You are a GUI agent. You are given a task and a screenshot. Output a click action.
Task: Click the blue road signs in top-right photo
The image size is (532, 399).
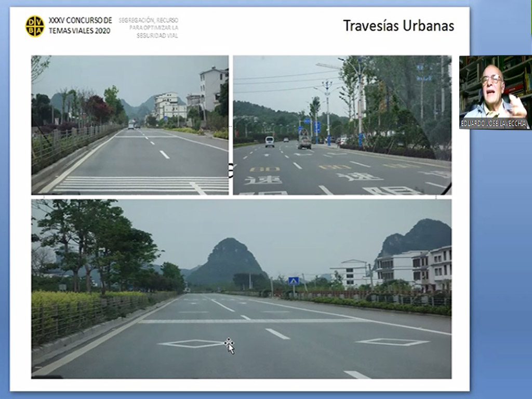[316, 126]
